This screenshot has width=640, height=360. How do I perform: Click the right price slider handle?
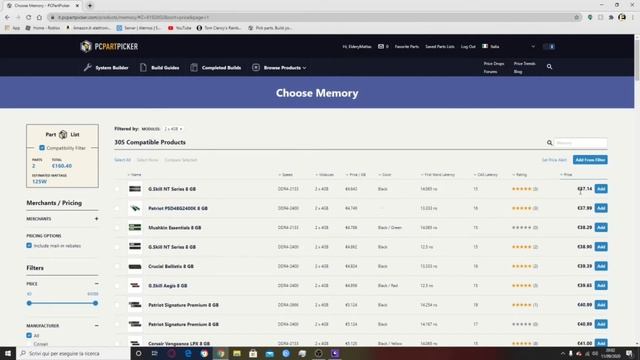click(95, 303)
